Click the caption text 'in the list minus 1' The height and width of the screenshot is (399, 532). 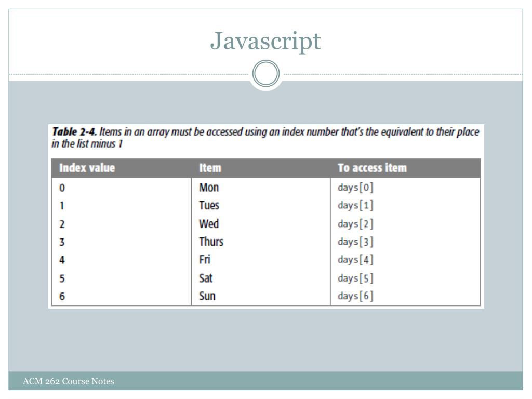87,144
